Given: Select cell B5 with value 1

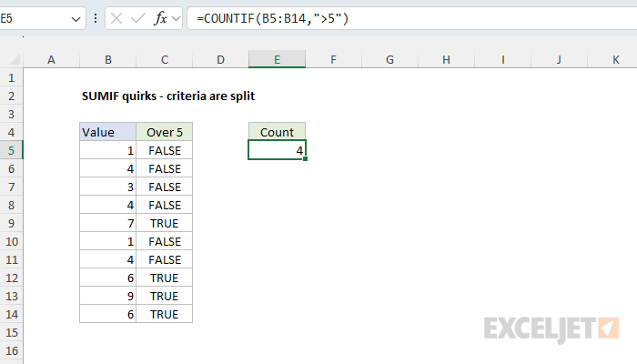Looking at the screenshot, I should pyautogui.click(x=108, y=150).
